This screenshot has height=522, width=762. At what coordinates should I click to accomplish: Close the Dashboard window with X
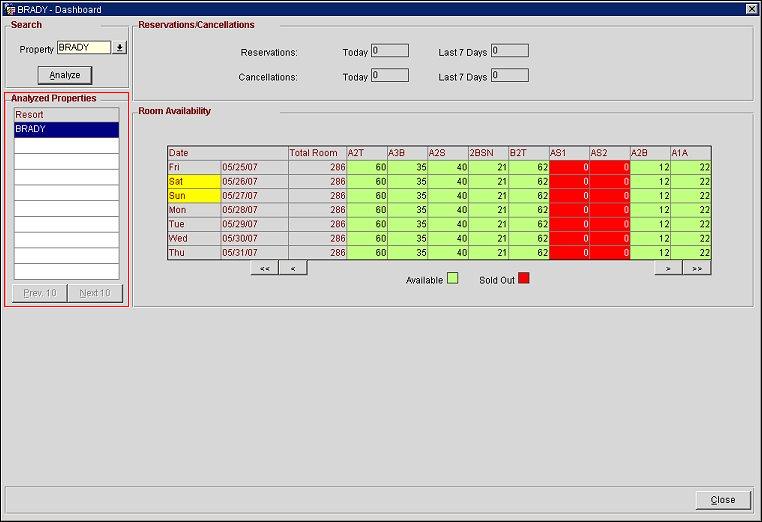click(x=751, y=9)
